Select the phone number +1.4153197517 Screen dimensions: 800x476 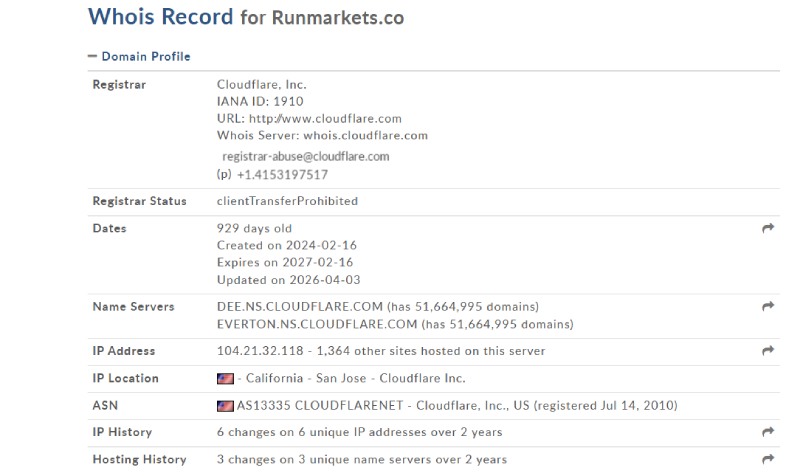tap(282, 174)
